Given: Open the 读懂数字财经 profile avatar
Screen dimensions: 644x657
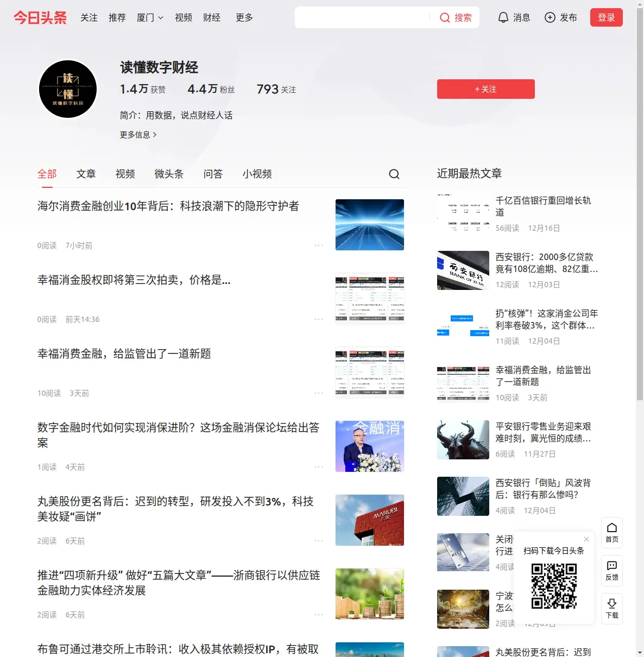Looking at the screenshot, I should [x=68, y=89].
